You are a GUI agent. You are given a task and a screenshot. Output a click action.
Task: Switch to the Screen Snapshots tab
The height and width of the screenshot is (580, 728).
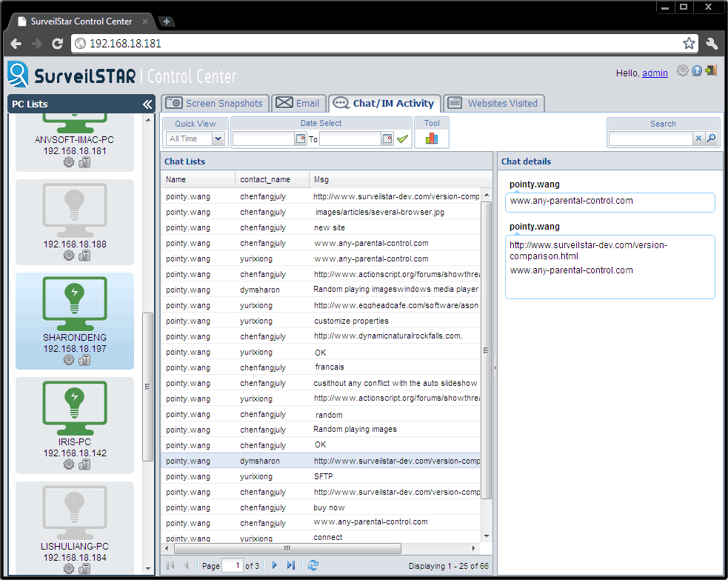pos(215,103)
